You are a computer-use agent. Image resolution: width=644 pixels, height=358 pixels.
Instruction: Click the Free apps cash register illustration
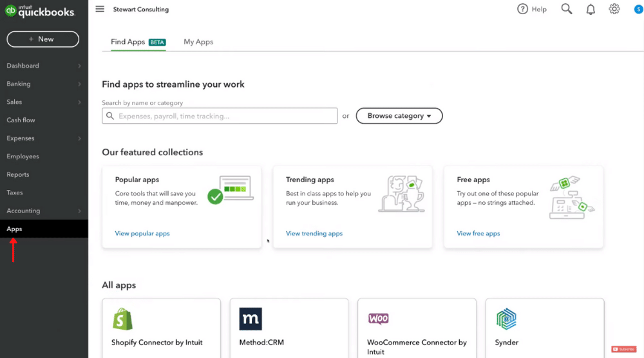(572, 198)
